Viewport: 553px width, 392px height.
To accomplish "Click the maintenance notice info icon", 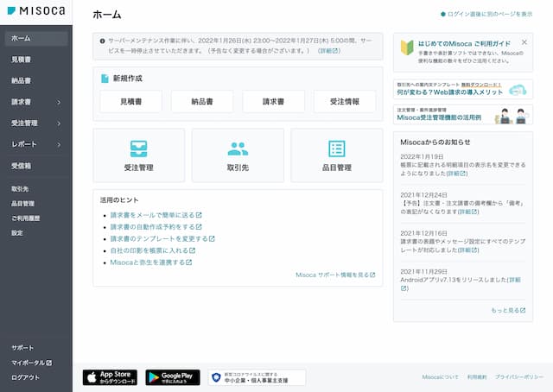I will 102,41.
